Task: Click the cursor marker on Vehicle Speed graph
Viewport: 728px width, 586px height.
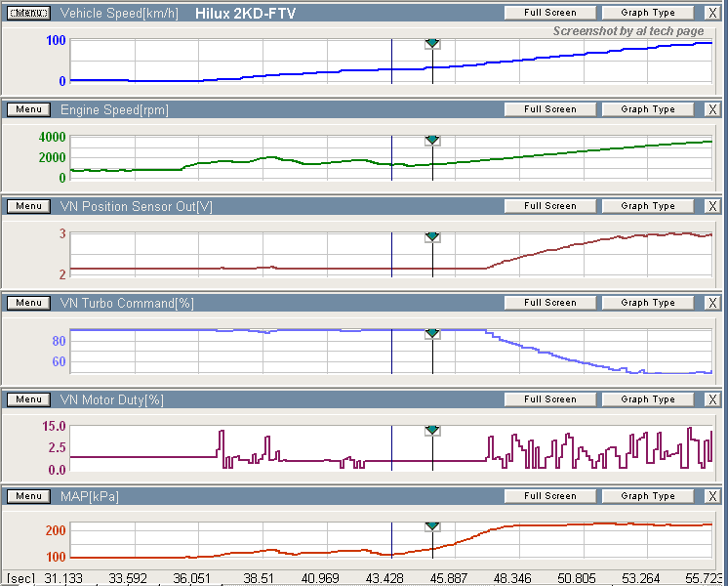Action: click(x=432, y=44)
